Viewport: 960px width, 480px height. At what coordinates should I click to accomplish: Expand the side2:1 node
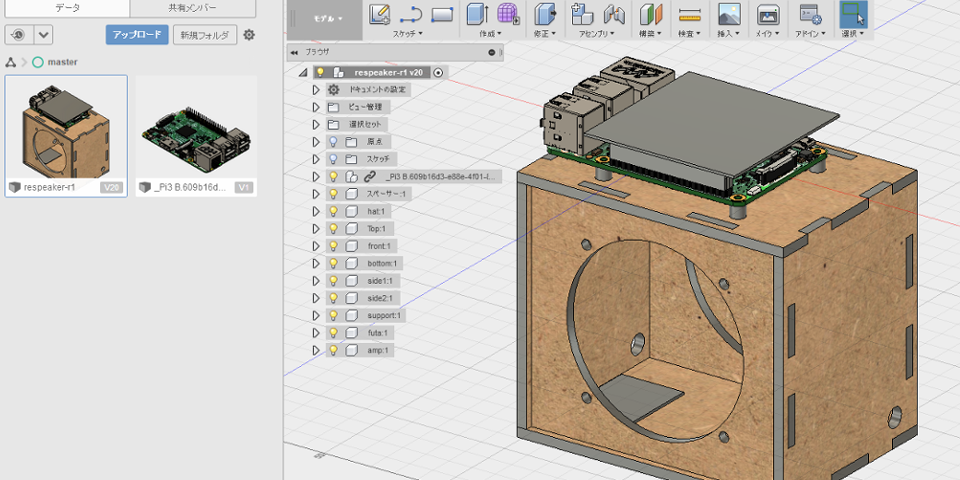coord(316,298)
